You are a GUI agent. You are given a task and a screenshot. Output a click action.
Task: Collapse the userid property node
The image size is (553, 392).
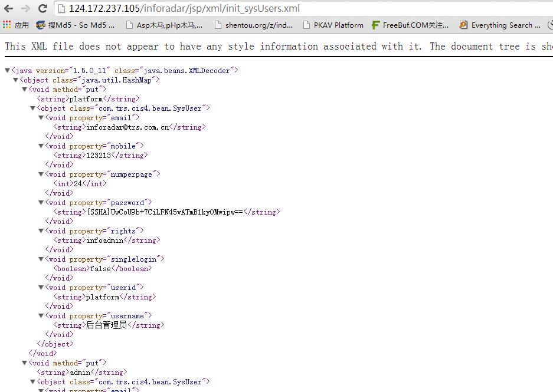point(41,288)
